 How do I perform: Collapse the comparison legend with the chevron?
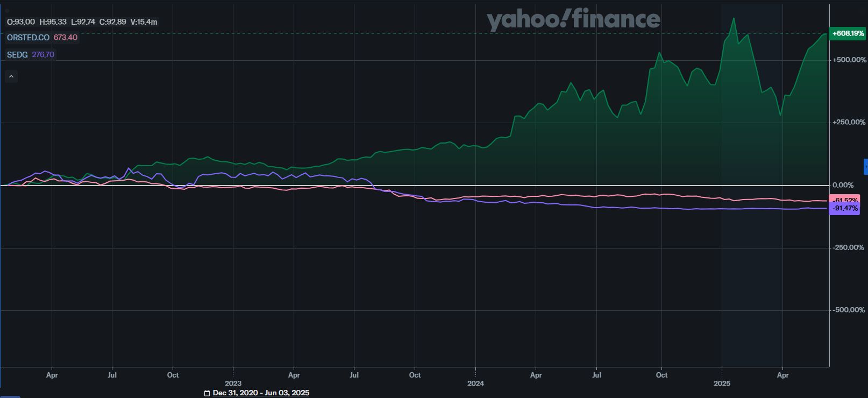tap(11, 77)
